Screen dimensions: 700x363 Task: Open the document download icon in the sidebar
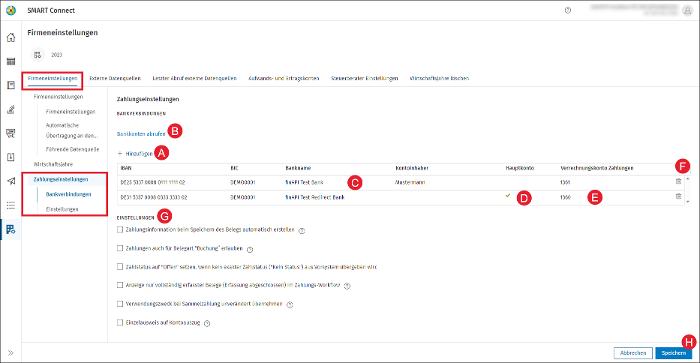pos(11,157)
